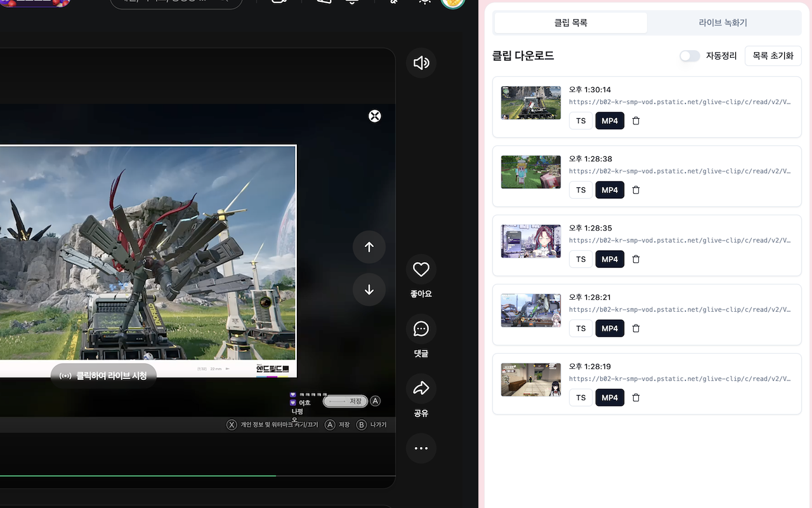Switch to the 라이브 녹화기 tab
This screenshot has height=508, width=812.
(723, 23)
